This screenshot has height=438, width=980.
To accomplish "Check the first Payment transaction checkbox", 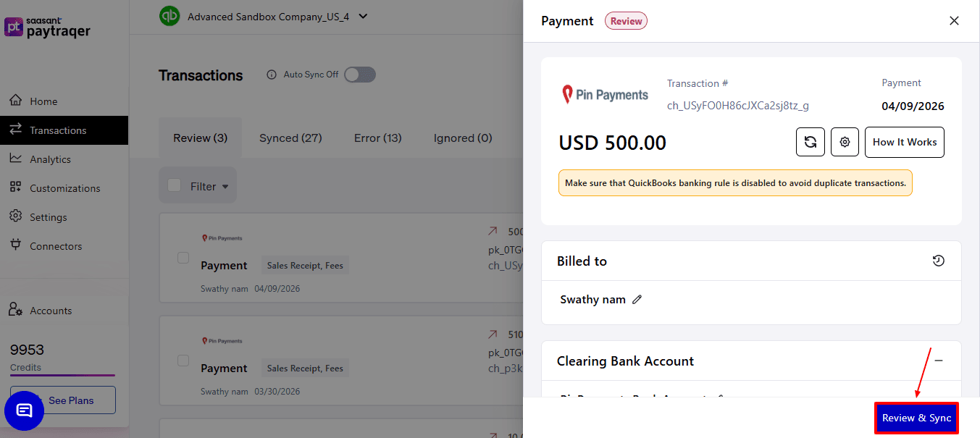I will (183, 258).
